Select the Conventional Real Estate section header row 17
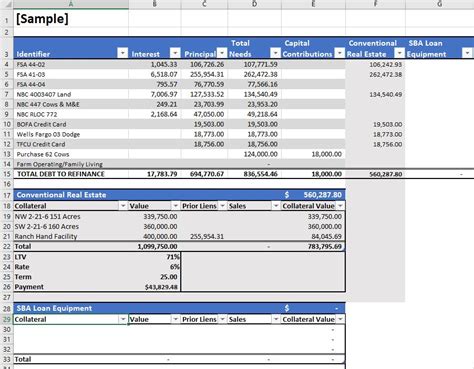This screenshot has width=474, height=369. [x=179, y=195]
